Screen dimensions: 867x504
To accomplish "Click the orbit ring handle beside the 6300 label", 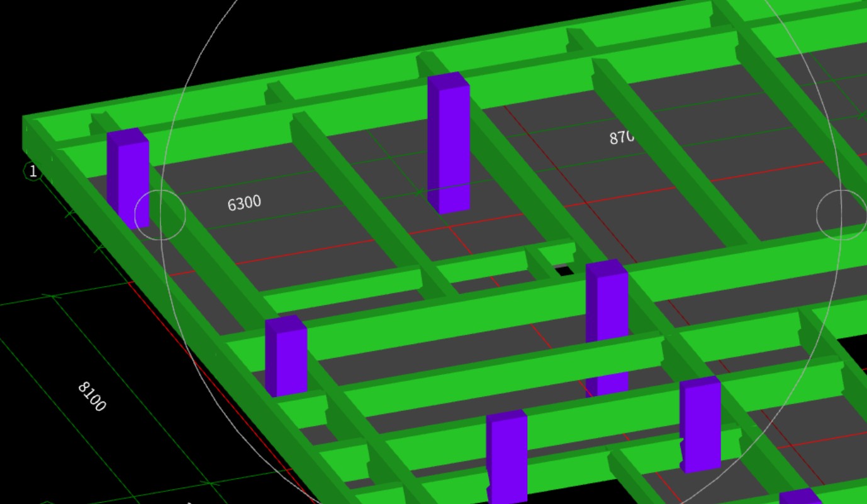I will pos(160,215).
